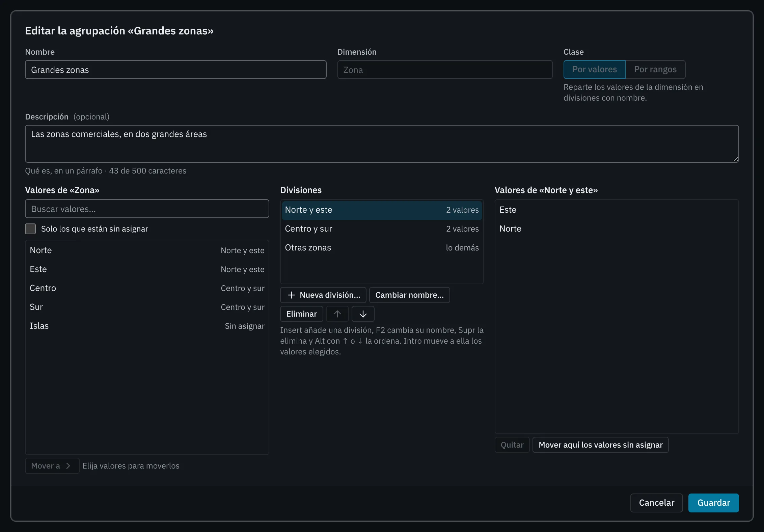This screenshot has width=764, height=532.
Task: Switch class to 'Por rangos'
Action: [x=655, y=70]
